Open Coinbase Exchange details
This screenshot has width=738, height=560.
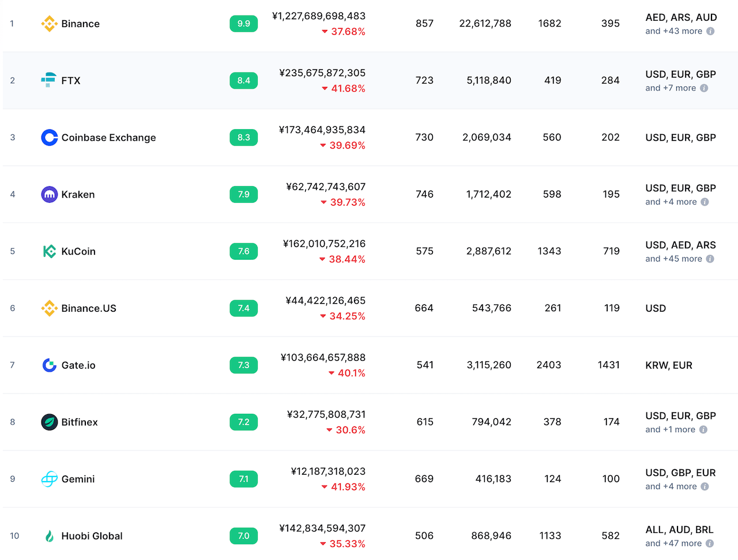(x=109, y=138)
